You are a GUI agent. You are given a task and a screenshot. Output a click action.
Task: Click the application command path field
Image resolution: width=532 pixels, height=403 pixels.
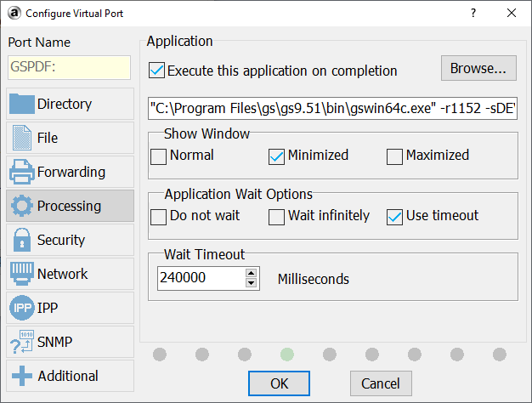coord(333,109)
